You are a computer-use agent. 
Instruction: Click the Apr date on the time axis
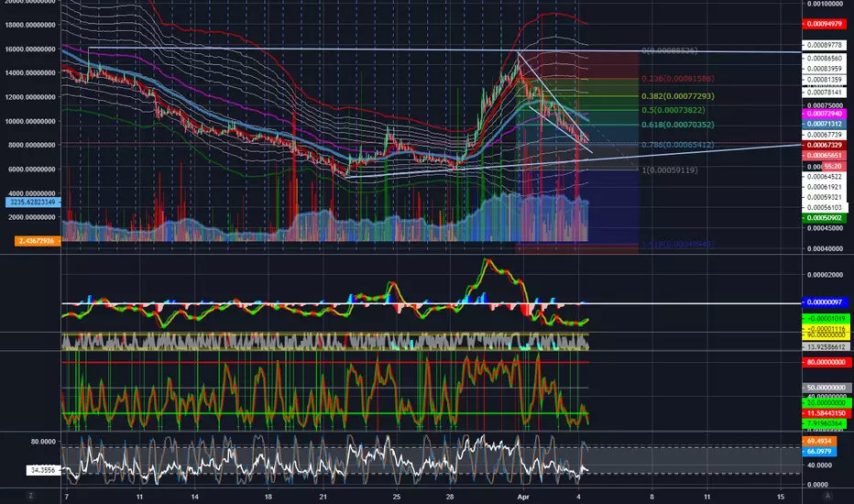tap(523, 497)
